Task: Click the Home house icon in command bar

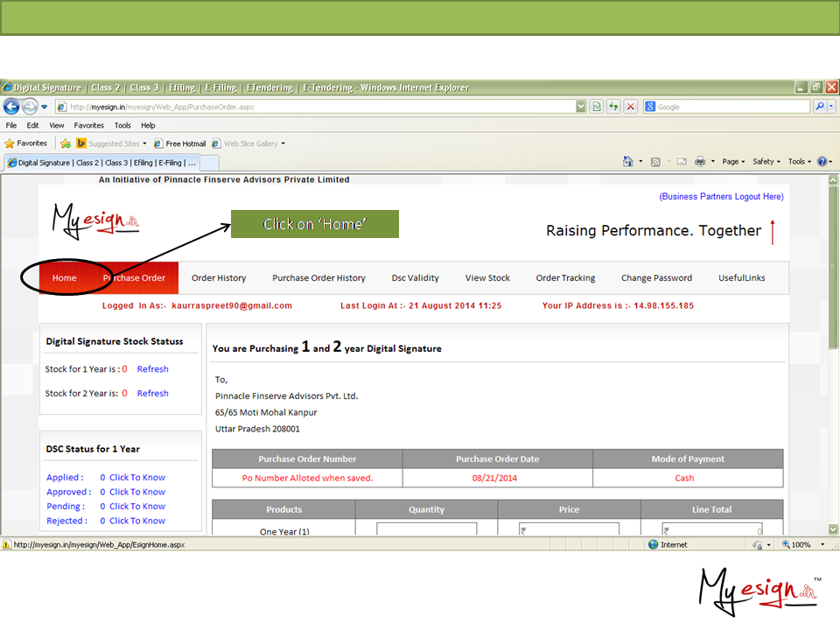Action: pyautogui.click(x=627, y=162)
